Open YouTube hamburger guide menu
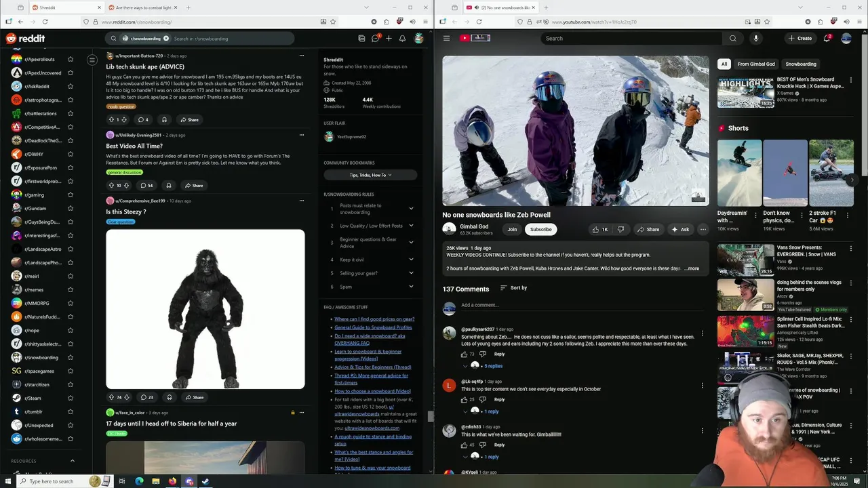Screen dimensions: 868x488 click(x=446, y=38)
